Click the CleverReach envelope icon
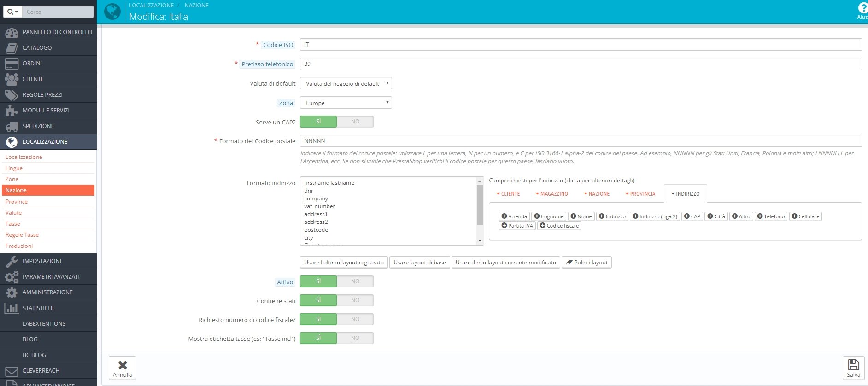 coord(12,371)
